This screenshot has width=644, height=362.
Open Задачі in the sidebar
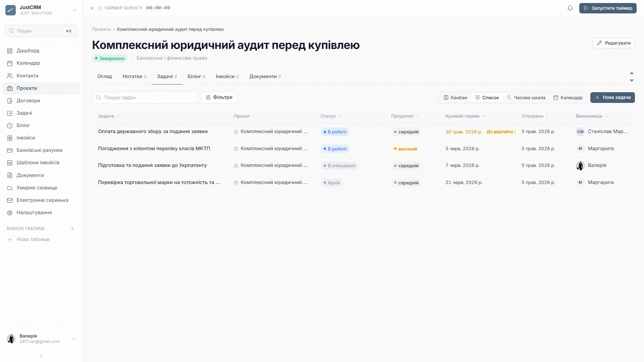coord(41,113)
